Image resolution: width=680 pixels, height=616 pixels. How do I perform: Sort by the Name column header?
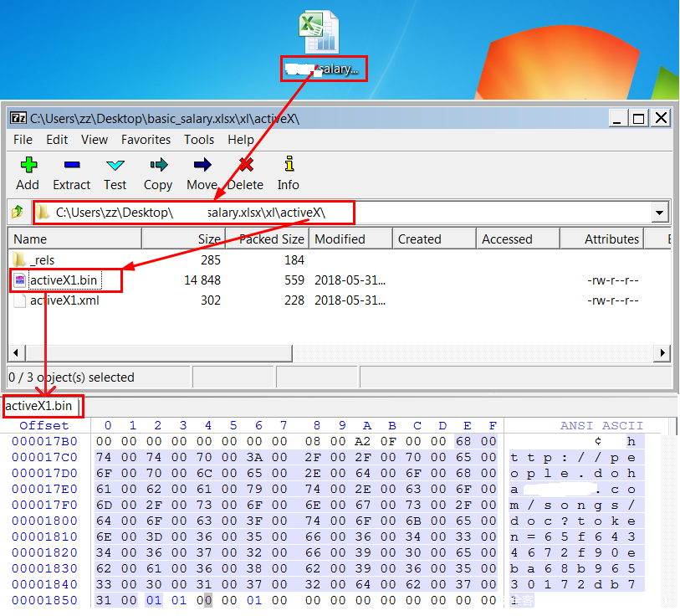click(74, 239)
